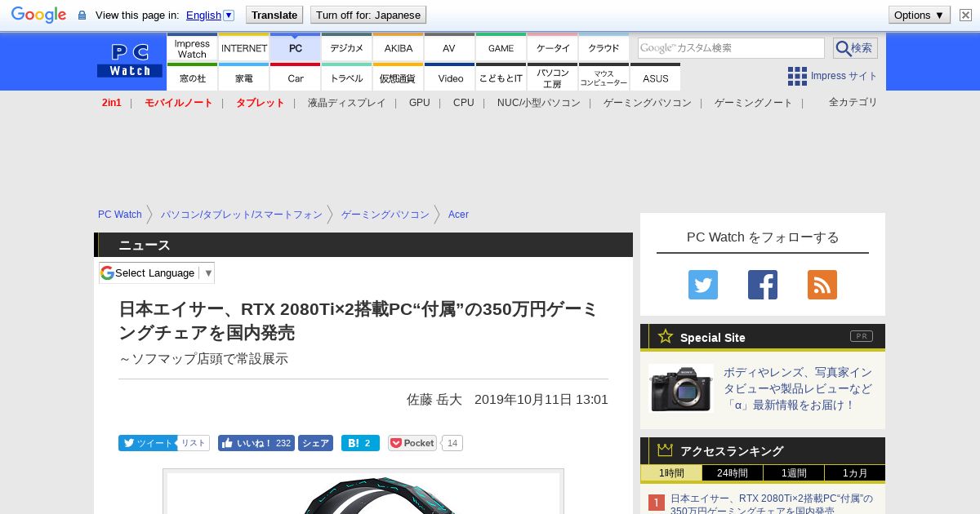Viewport: 980px width, 514px height.
Task: Click Hatena B! bookmark button
Action: tap(360, 443)
